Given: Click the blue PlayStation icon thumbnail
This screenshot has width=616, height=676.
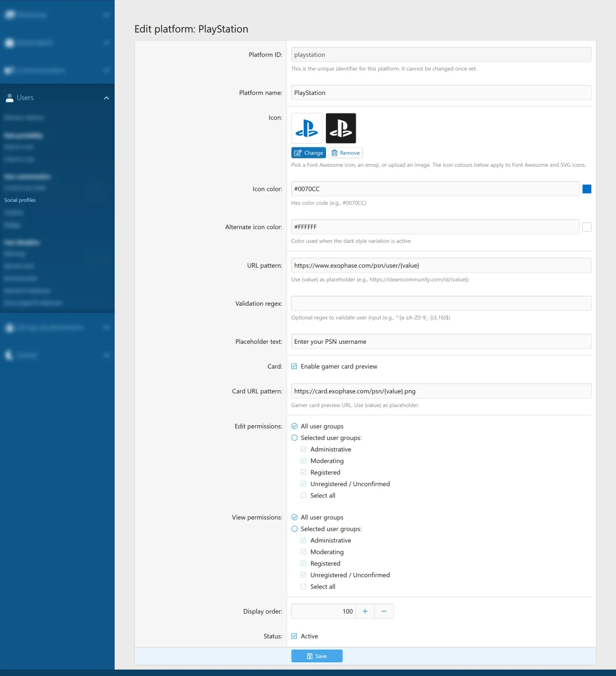Looking at the screenshot, I should [x=306, y=128].
